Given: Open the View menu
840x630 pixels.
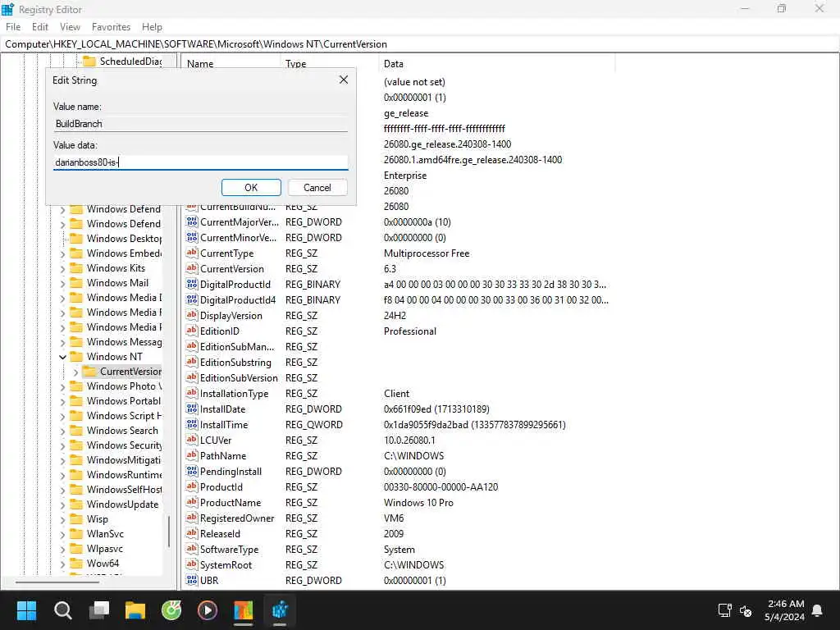Looking at the screenshot, I should (x=70, y=27).
